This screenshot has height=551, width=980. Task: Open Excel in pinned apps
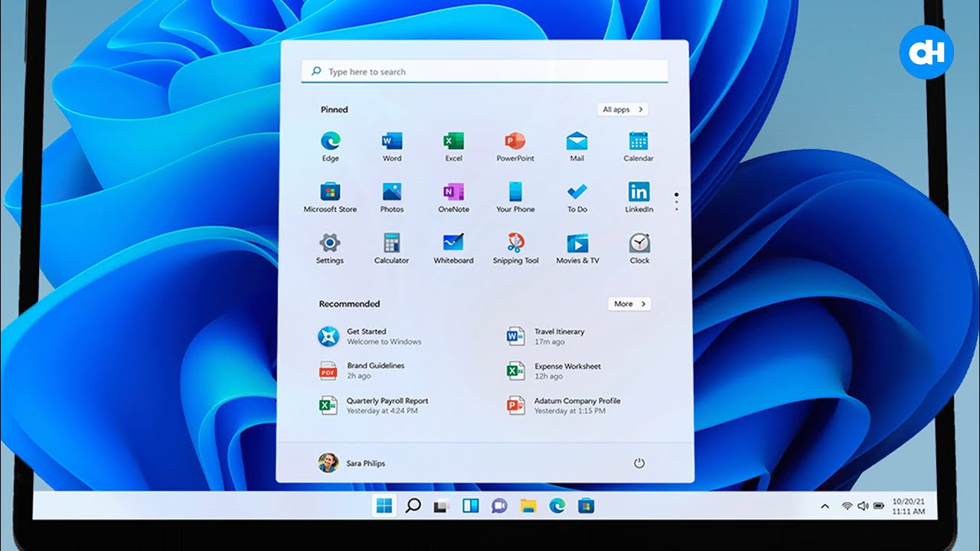pos(453,146)
